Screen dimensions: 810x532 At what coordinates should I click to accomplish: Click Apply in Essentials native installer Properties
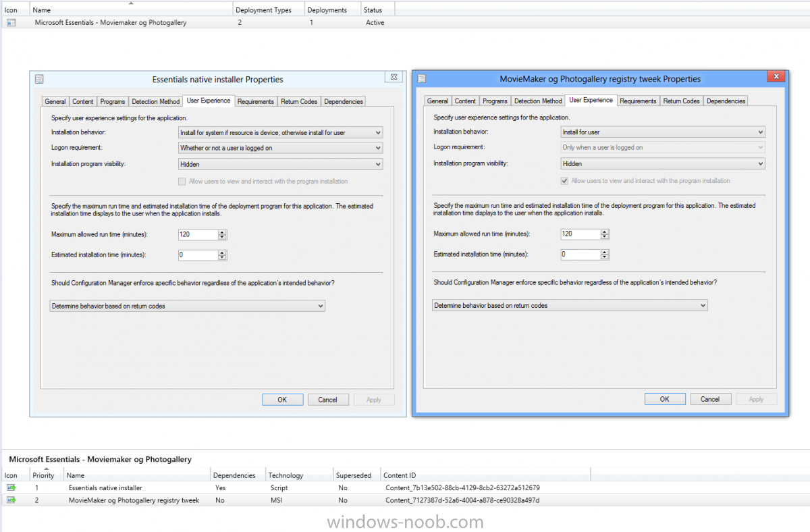click(x=374, y=400)
